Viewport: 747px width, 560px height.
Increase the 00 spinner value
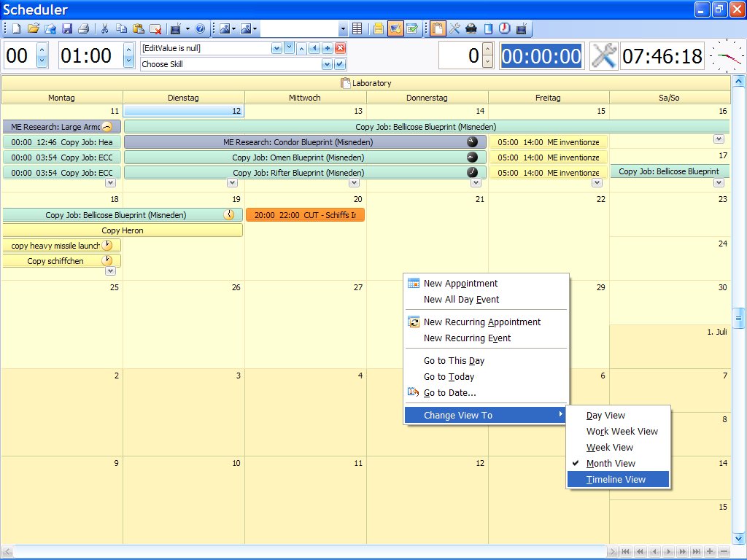click(42, 50)
